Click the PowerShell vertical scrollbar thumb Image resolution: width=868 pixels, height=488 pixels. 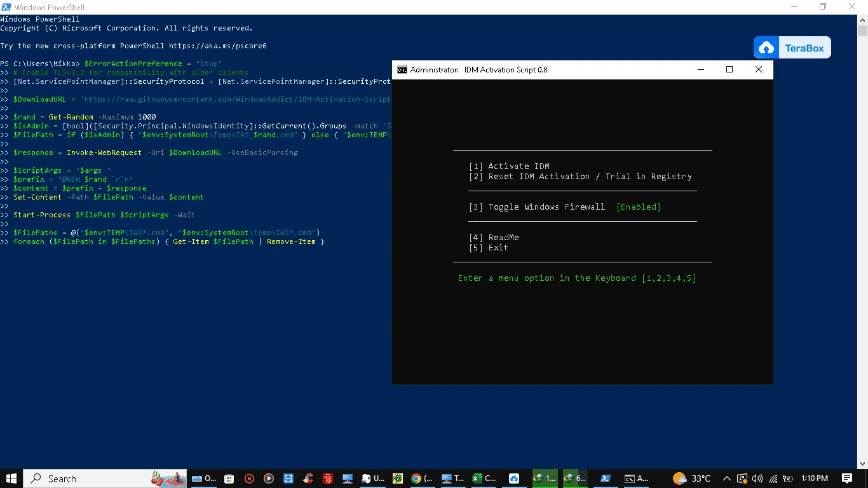click(862, 30)
